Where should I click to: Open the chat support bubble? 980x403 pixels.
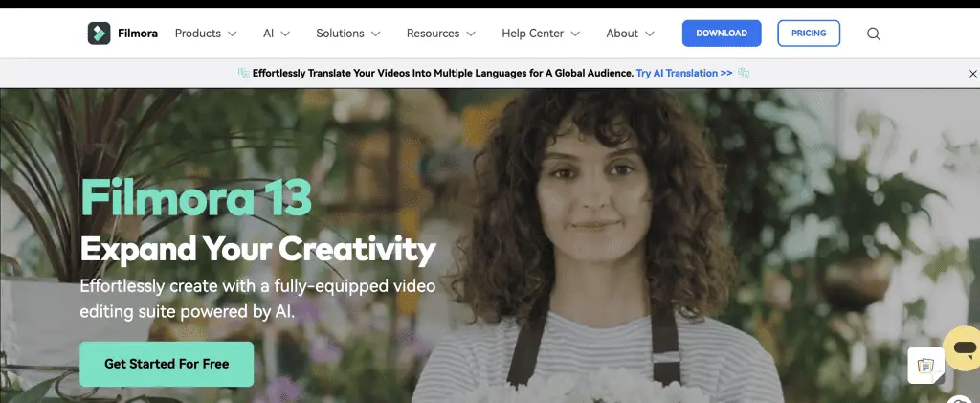point(963,347)
